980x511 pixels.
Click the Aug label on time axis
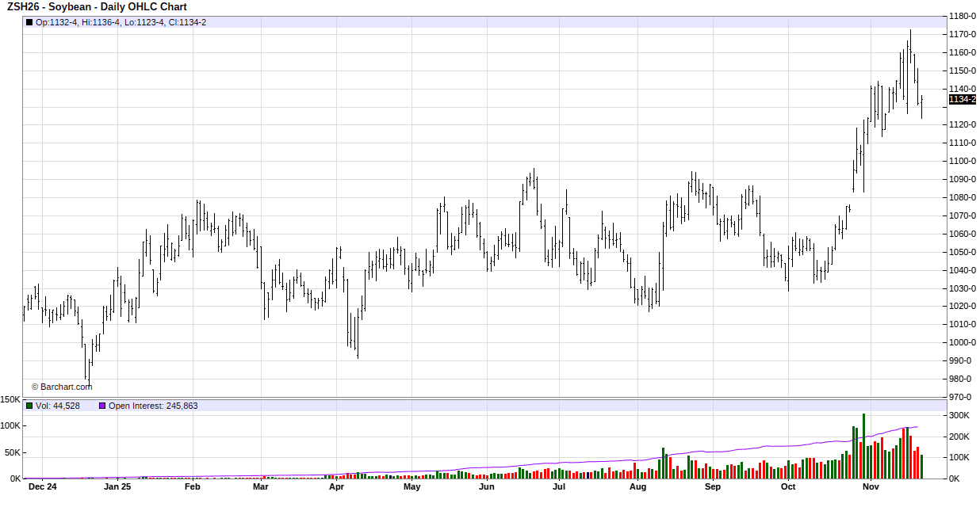[637, 487]
